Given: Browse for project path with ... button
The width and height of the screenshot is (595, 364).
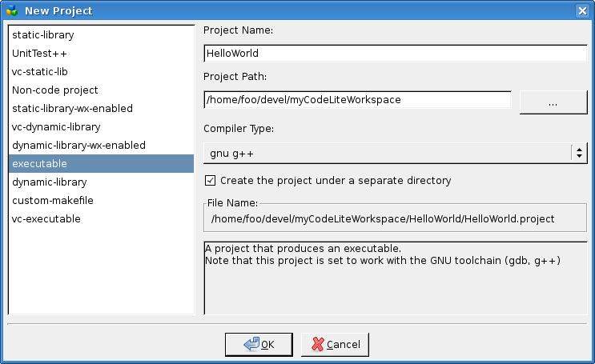Looking at the screenshot, I should [x=553, y=102].
